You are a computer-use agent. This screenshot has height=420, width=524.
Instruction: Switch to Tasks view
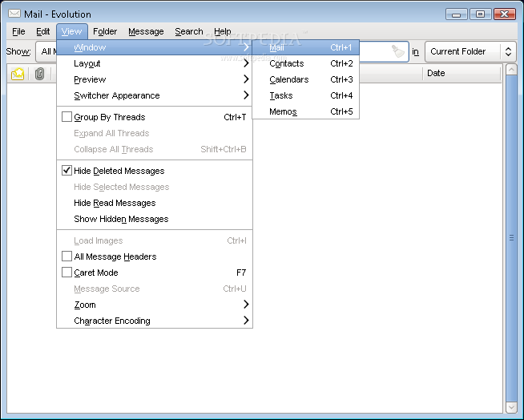click(x=306, y=95)
